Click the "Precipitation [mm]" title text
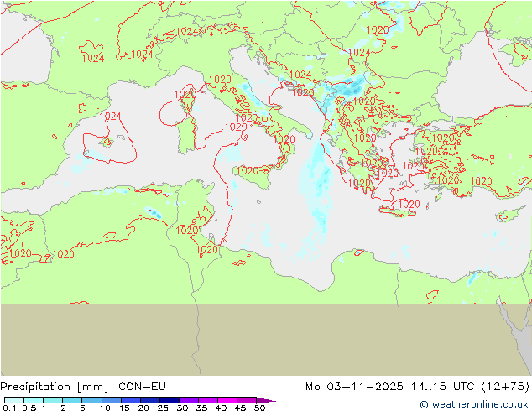The width and height of the screenshot is (532, 411). point(55,387)
